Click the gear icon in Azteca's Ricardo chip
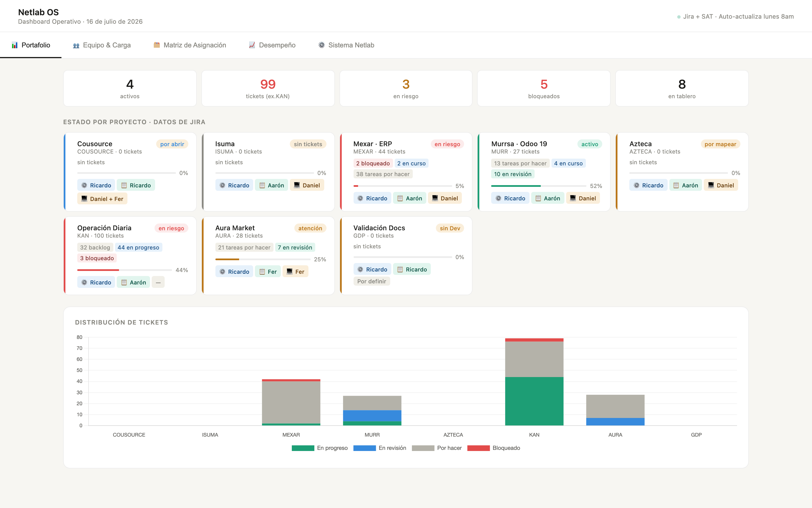Viewport: 812px width, 508px height. (636, 185)
